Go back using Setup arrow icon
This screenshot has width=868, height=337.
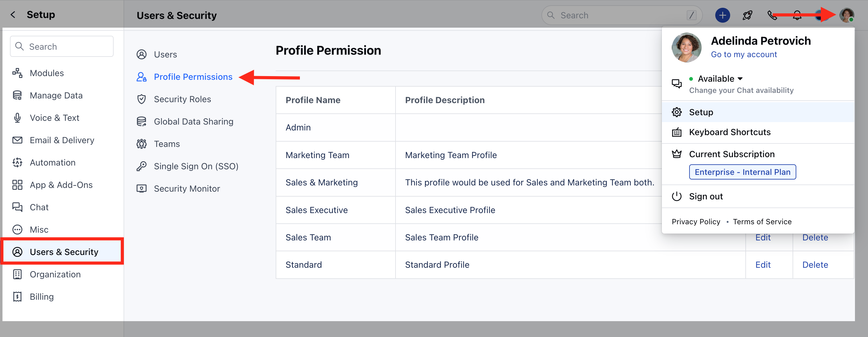pos(13,15)
